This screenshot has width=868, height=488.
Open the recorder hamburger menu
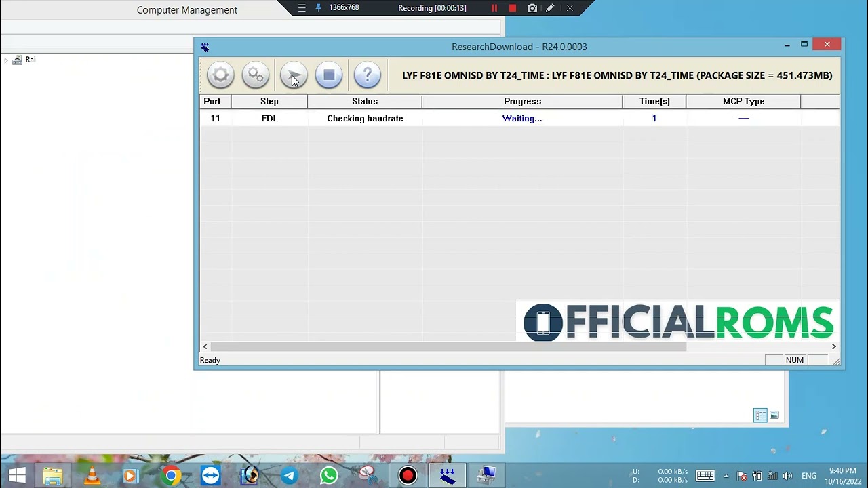coord(302,8)
